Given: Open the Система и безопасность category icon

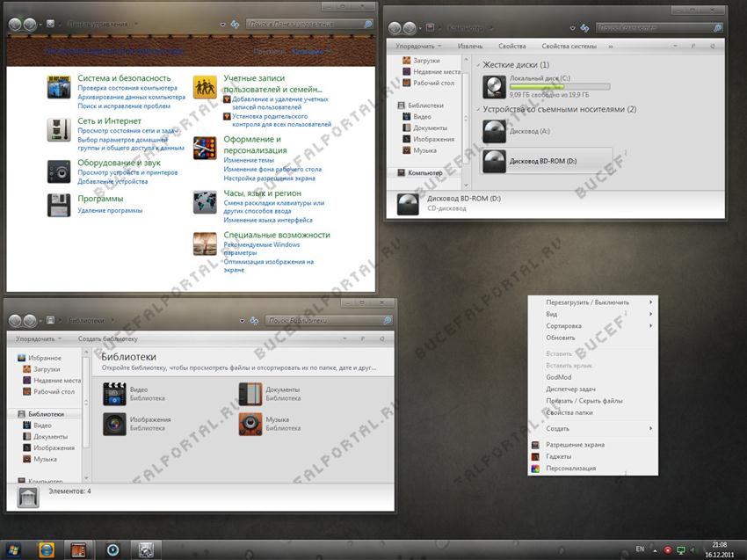Looking at the screenshot, I should click(59, 88).
